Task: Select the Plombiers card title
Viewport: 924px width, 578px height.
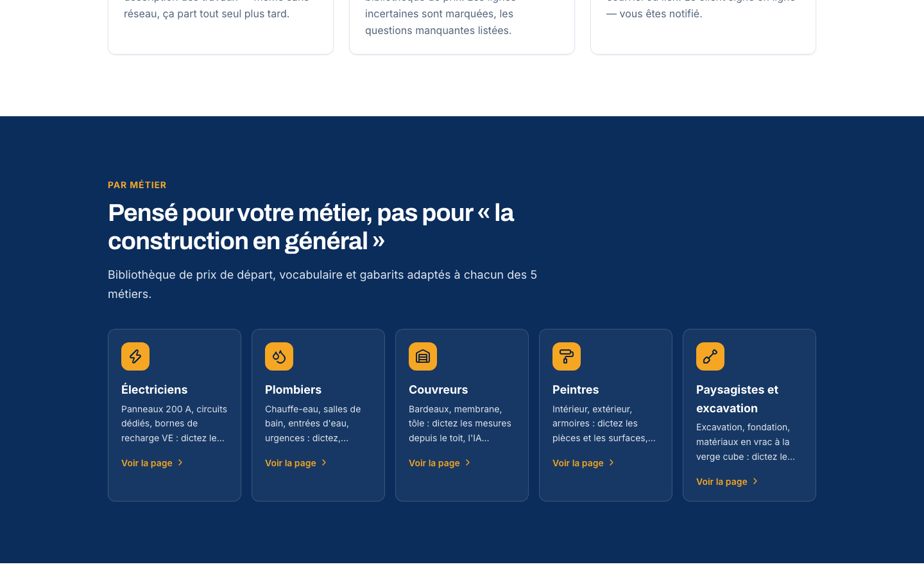Action: (293, 390)
